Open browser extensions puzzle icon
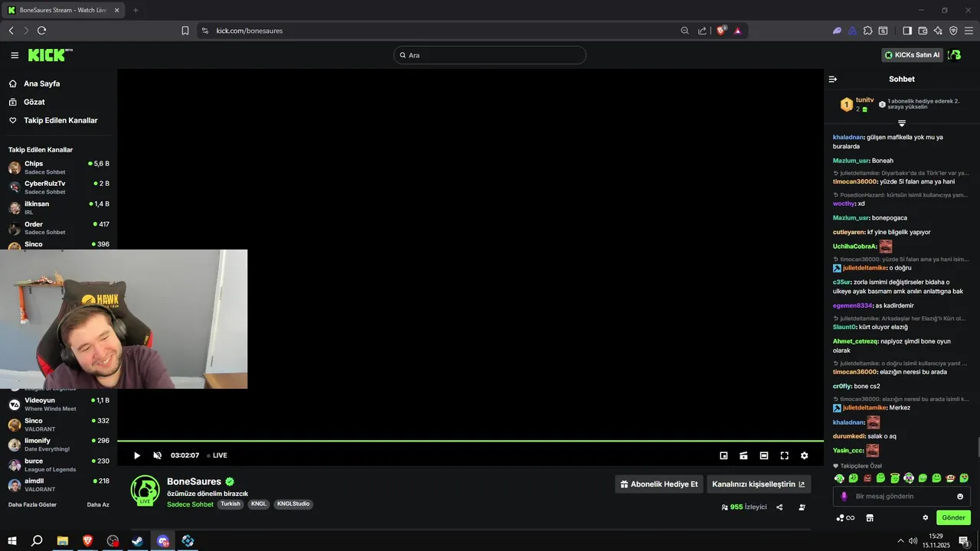This screenshot has height=551, width=980. (867, 31)
